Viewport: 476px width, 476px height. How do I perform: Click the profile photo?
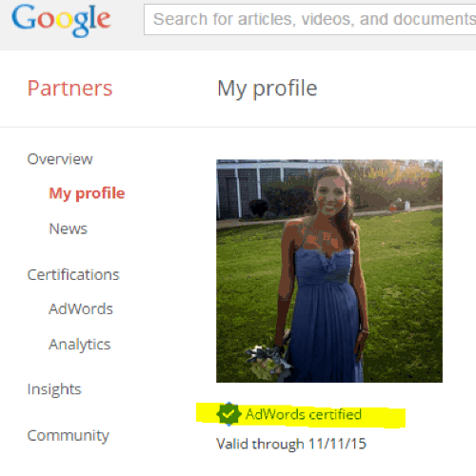coord(329,271)
